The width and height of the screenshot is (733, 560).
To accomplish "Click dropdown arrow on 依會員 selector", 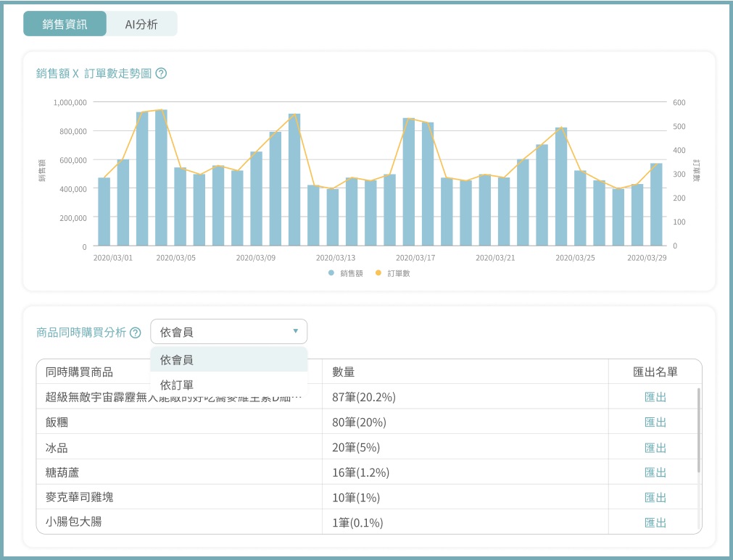I will point(295,332).
